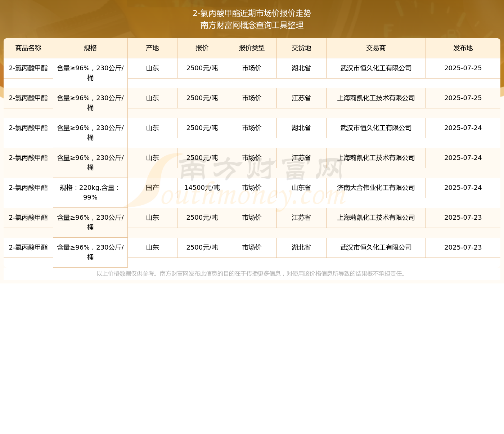Select the 山东省 delivery location cell
Viewport: 504px width, 434px height.
click(x=302, y=188)
